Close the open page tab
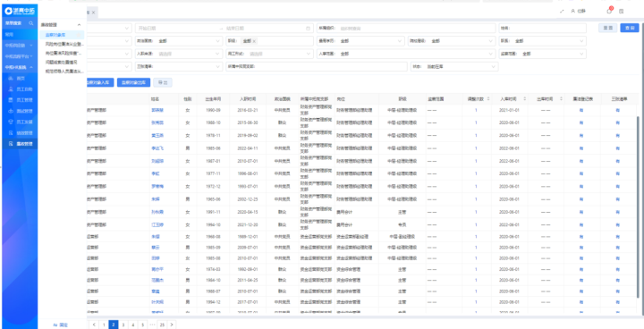The height and width of the screenshot is (329, 644). click(x=94, y=13)
